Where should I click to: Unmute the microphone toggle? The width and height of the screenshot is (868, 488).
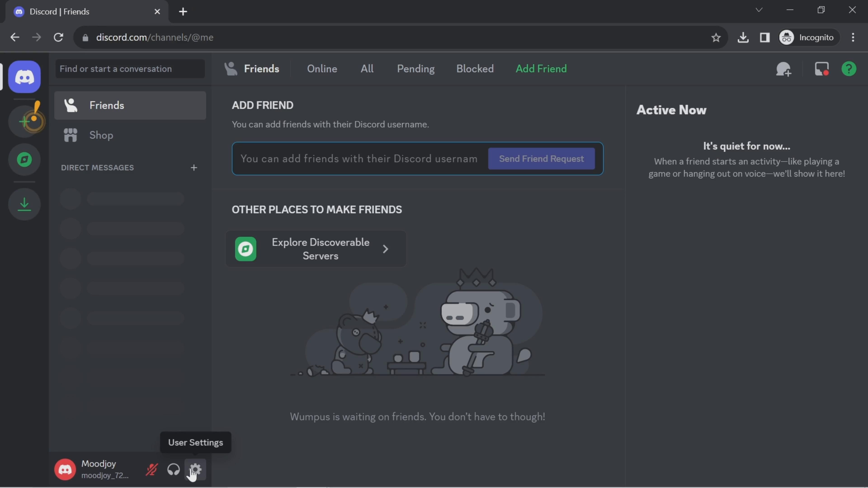coord(152,469)
